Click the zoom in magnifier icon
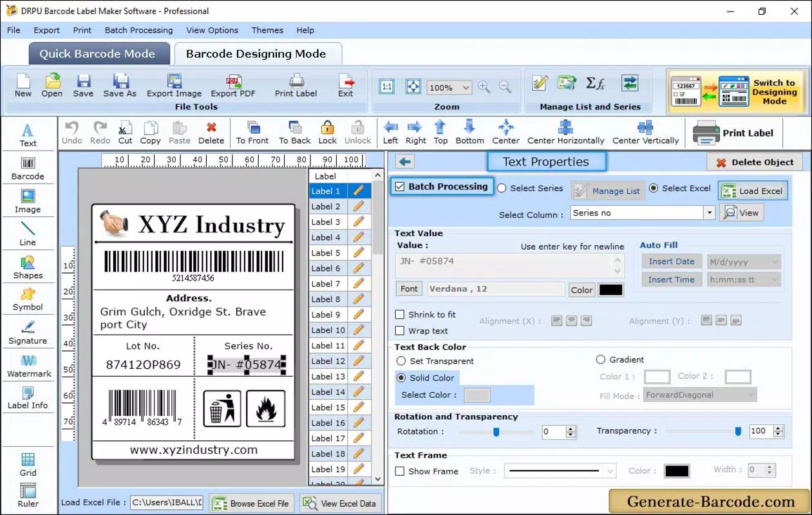The width and height of the screenshot is (812, 515). 484,87
